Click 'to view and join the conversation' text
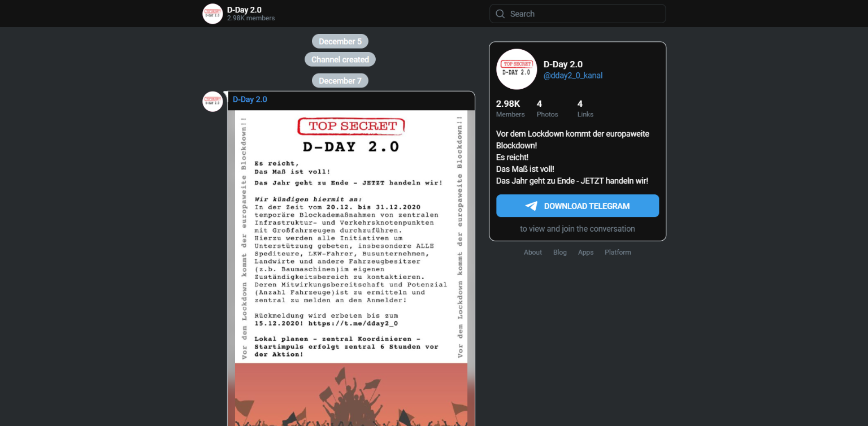868x426 pixels. tap(578, 229)
